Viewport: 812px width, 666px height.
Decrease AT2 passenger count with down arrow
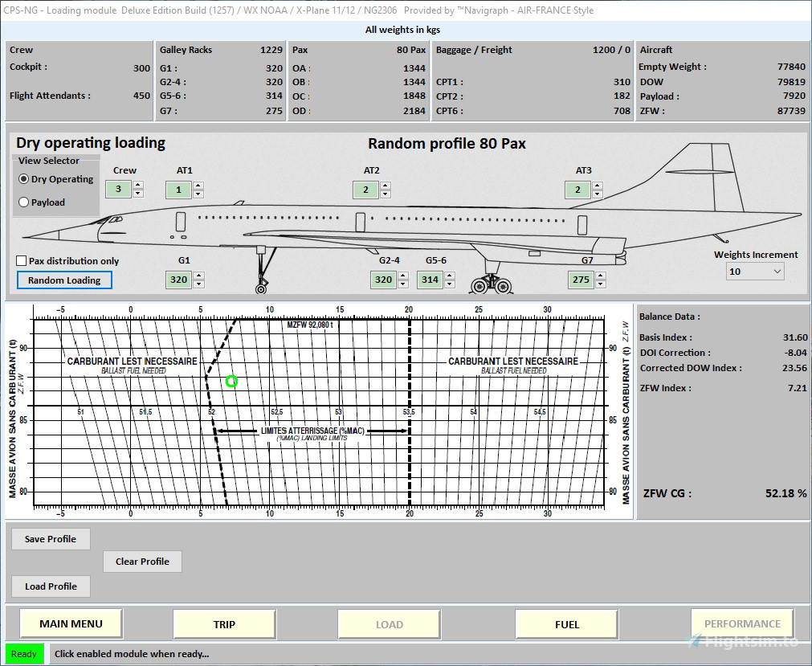[x=386, y=194]
